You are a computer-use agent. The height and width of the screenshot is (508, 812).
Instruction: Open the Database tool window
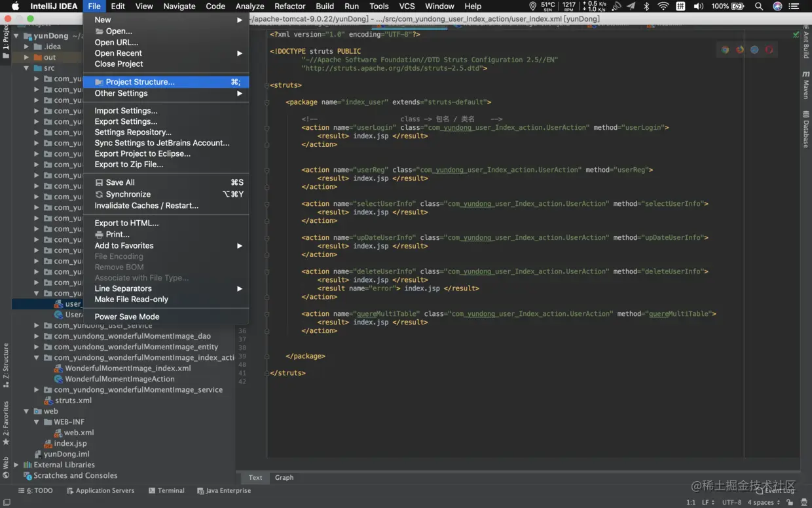click(x=806, y=129)
